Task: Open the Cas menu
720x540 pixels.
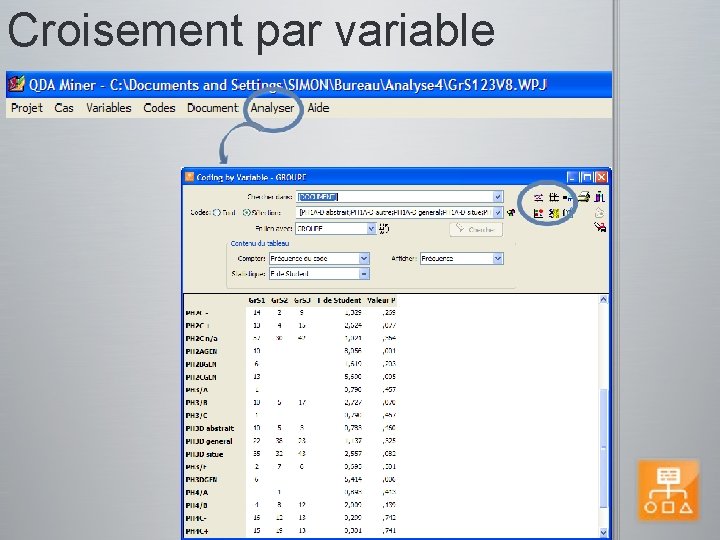Action: pyautogui.click(x=64, y=108)
